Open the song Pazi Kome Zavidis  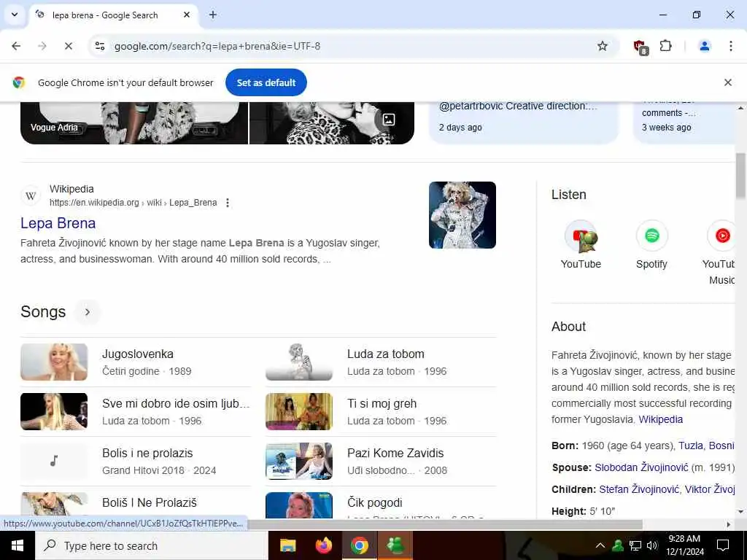(395, 453)
